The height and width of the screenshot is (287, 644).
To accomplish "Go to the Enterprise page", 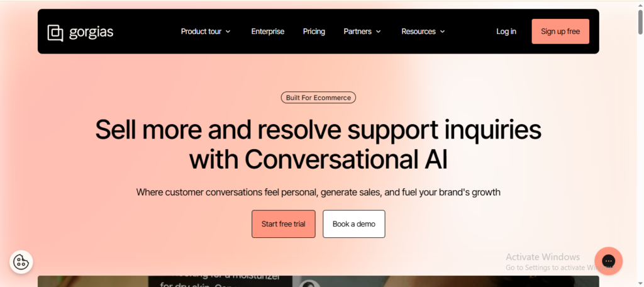I will pos(267,31).
